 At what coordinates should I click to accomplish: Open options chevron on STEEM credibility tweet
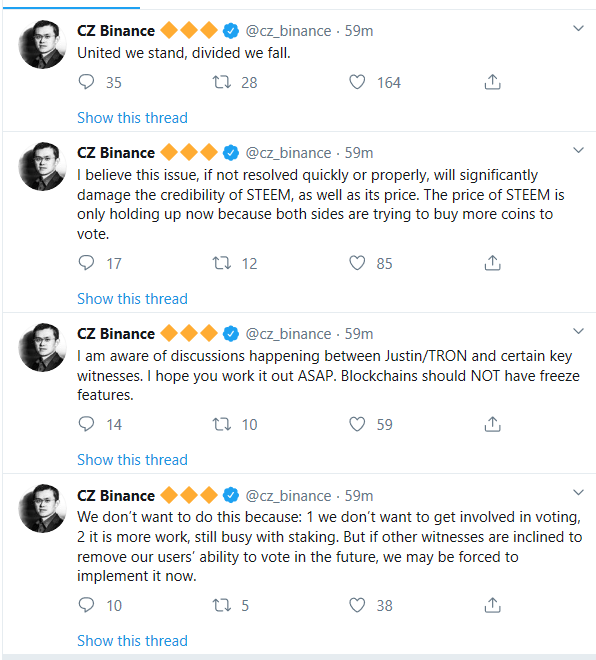click(578, 150)
